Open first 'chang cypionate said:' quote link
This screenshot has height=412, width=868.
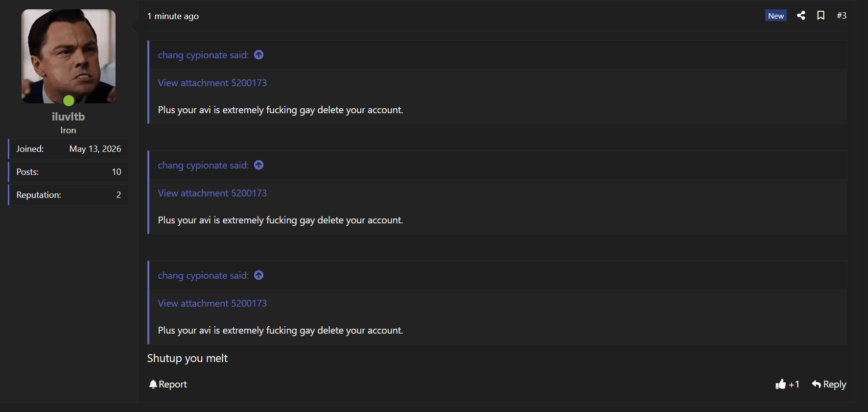pyautogui.click(x=203, y=55)
